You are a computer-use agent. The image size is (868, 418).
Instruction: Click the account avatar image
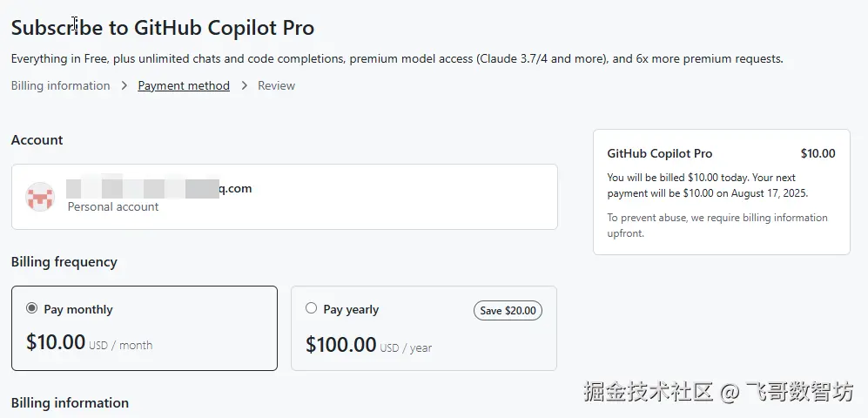tap(40, 197)
